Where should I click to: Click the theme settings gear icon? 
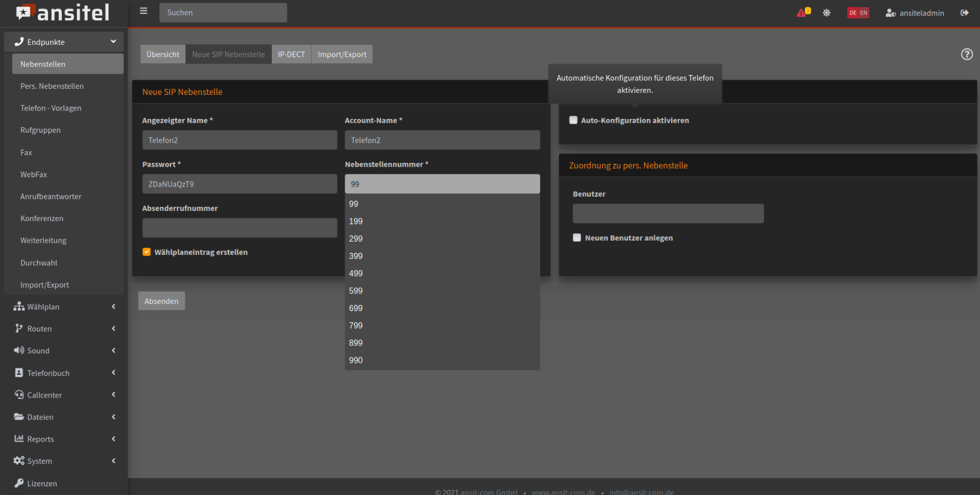(x=827, y=13)
